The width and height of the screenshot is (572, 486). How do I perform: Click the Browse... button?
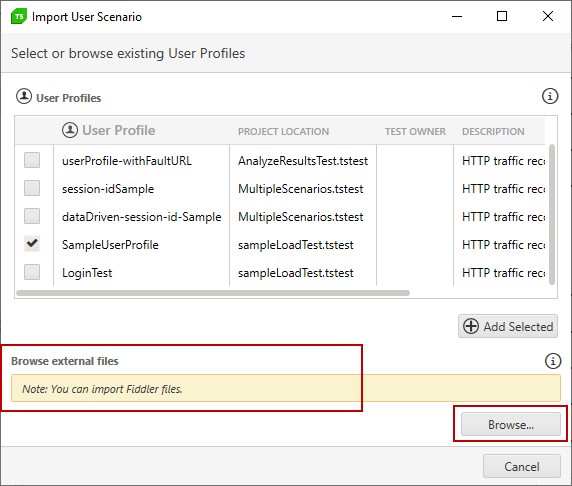[x=511, y=424]
